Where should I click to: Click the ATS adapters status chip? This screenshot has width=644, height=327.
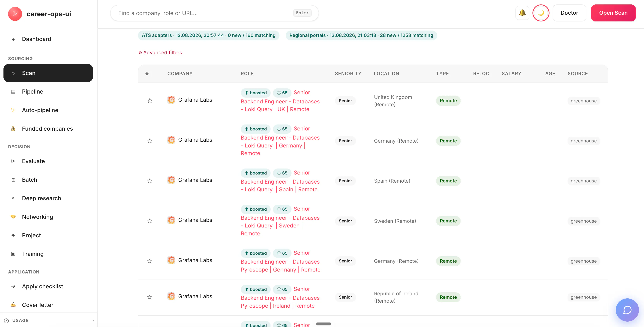(x=209, y=35)
